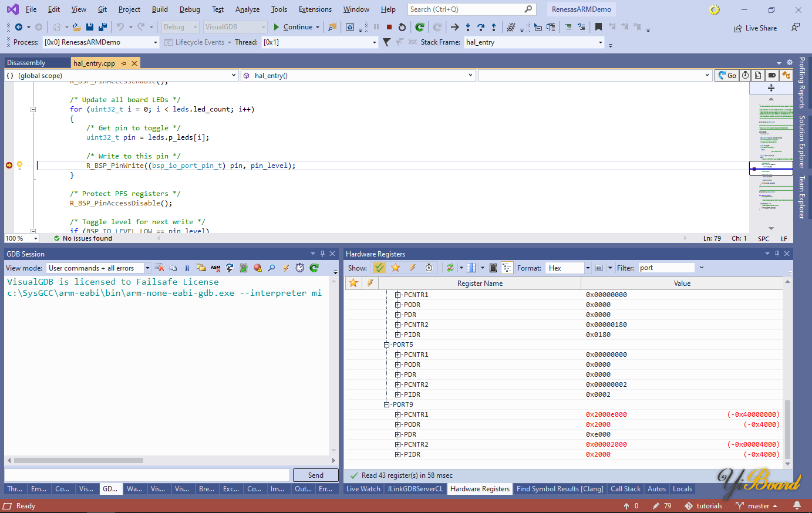Screen dimensions: 812x513
Task: Click the green hot reload icon
Action: tap(420, 27)
